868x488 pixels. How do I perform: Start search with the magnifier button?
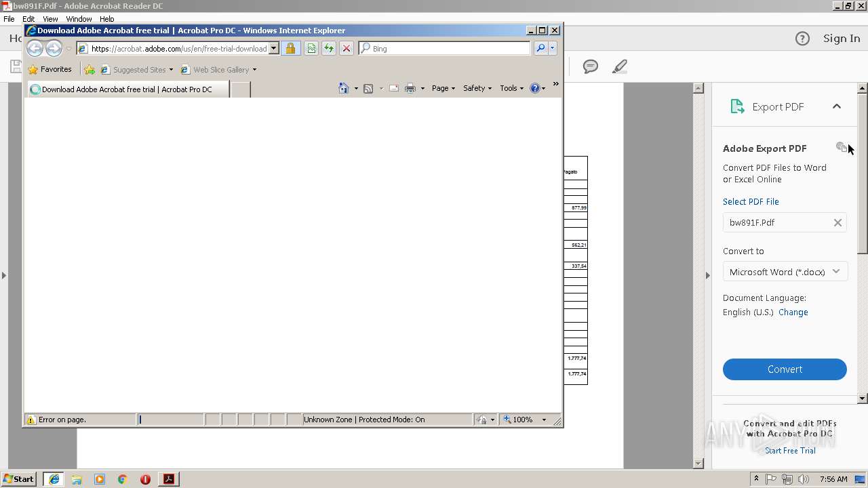coord(540,48)
